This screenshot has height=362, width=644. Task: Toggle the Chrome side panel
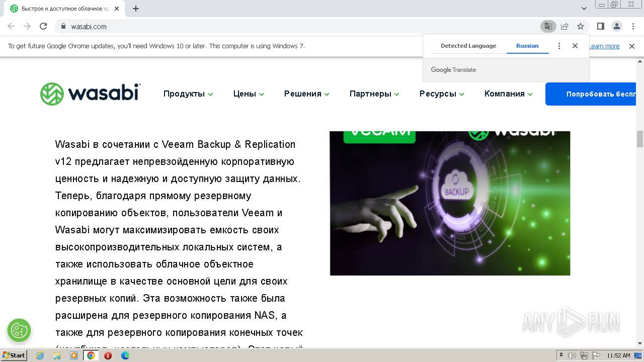pos(601,26)
